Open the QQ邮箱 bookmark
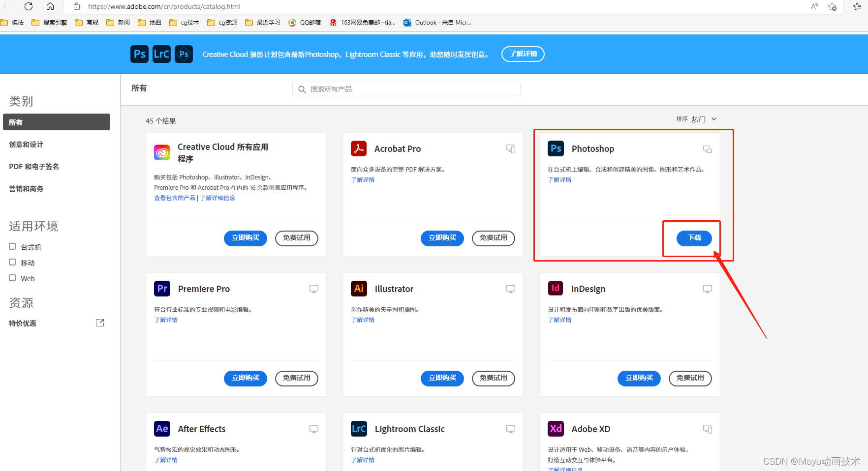The image size is (868, 471). 305,23
